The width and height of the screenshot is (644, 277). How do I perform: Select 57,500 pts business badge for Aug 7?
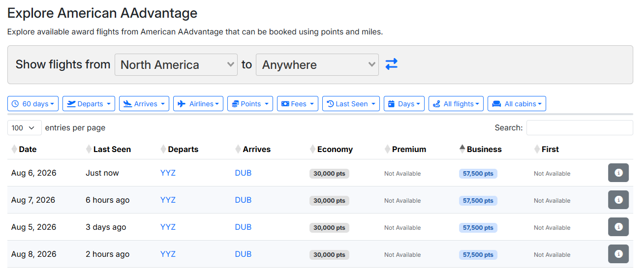[x=478, y=201]
